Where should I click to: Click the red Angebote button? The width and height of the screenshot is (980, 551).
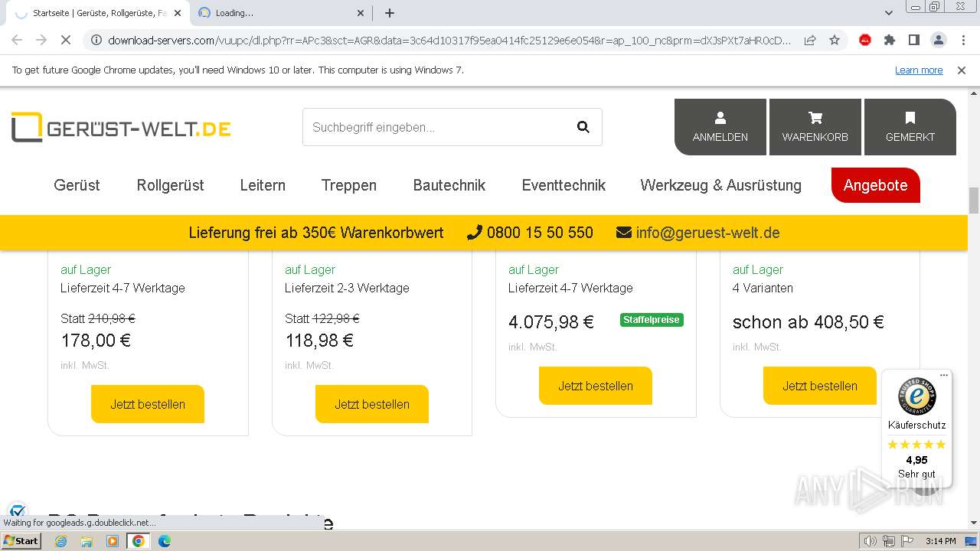click(876, 185)
